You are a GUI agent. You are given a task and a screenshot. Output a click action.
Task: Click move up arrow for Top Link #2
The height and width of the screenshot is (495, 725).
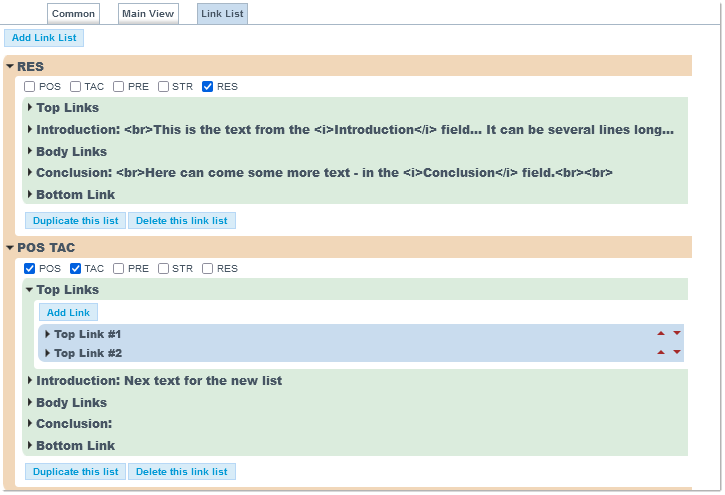660,352
